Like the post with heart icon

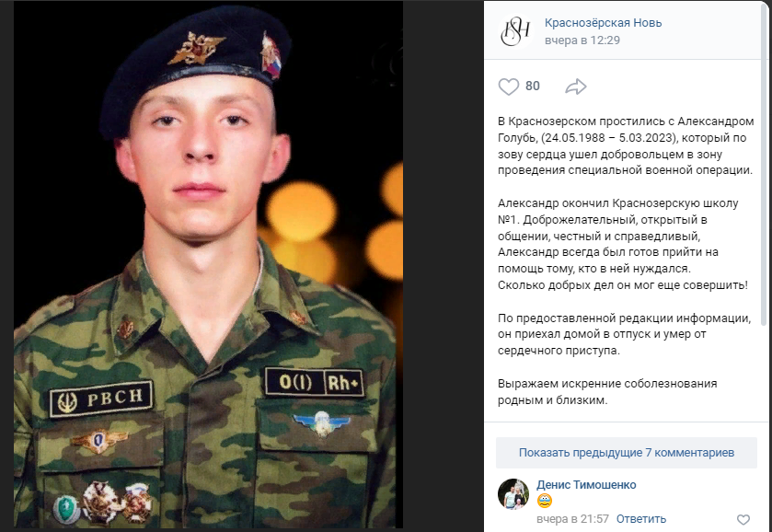click(509, 87)
